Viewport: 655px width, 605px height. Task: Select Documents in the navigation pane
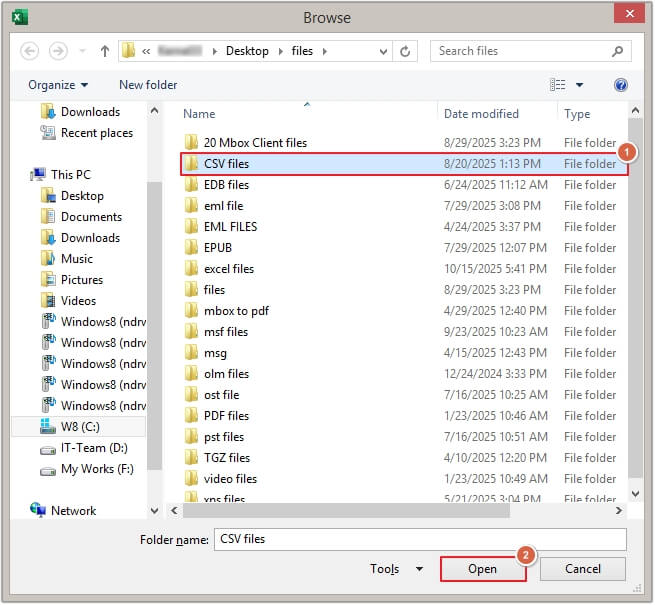tap(81, 217)
